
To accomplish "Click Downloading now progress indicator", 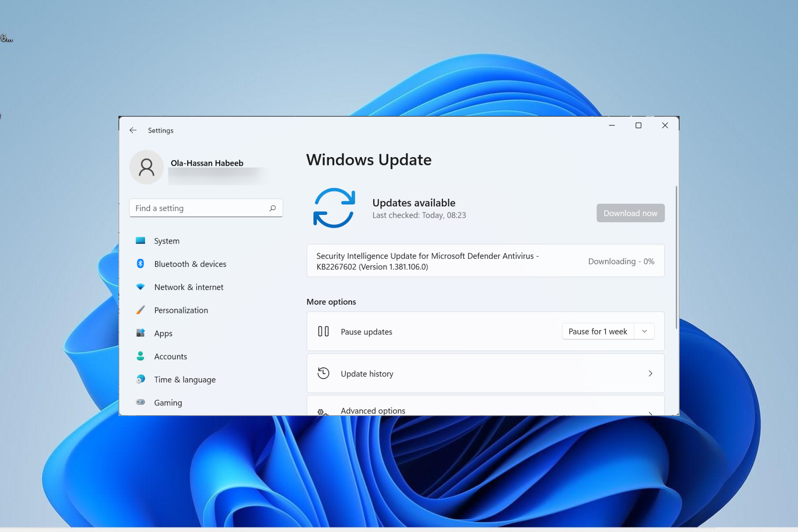I will [x=621, y=261].
